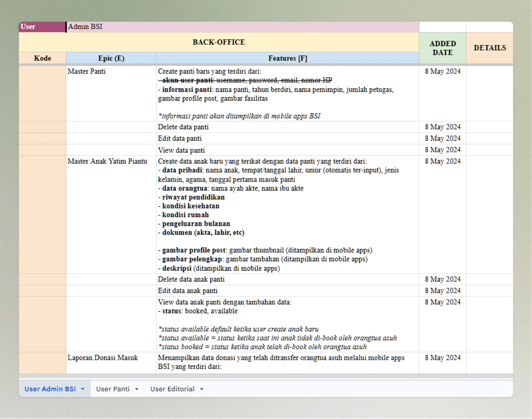
Task: Select the date cell in Master Anak Yatim Piantu row
Action: click(443, 215)
